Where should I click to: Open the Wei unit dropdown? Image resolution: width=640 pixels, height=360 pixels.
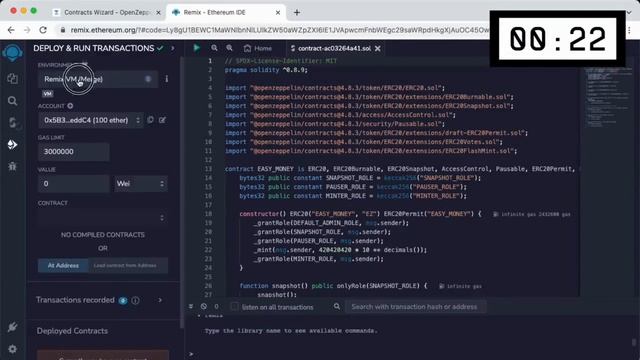click(x=141, y=184)
